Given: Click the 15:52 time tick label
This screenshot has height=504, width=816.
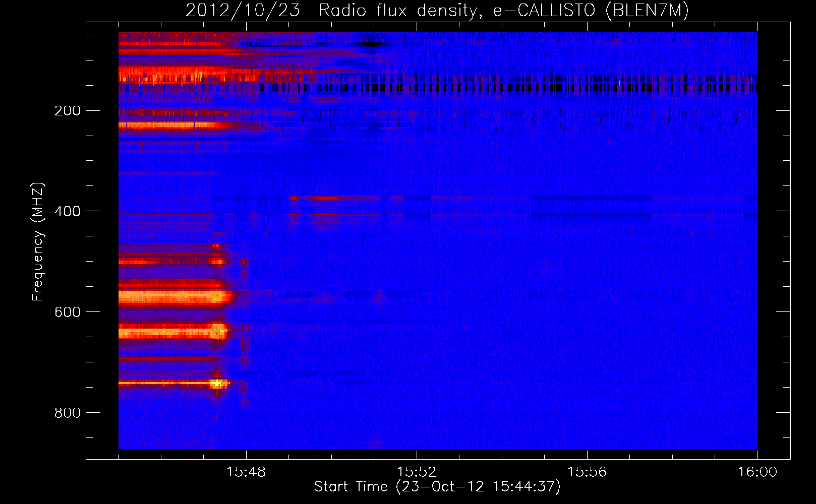Looking at the screenshot, I should point(417,472).
